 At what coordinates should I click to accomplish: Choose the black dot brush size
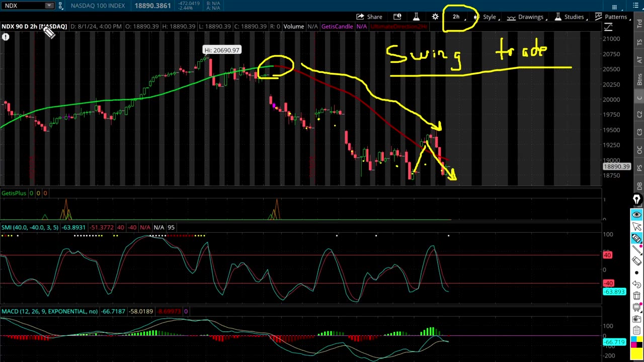click(x=636, y=273)
